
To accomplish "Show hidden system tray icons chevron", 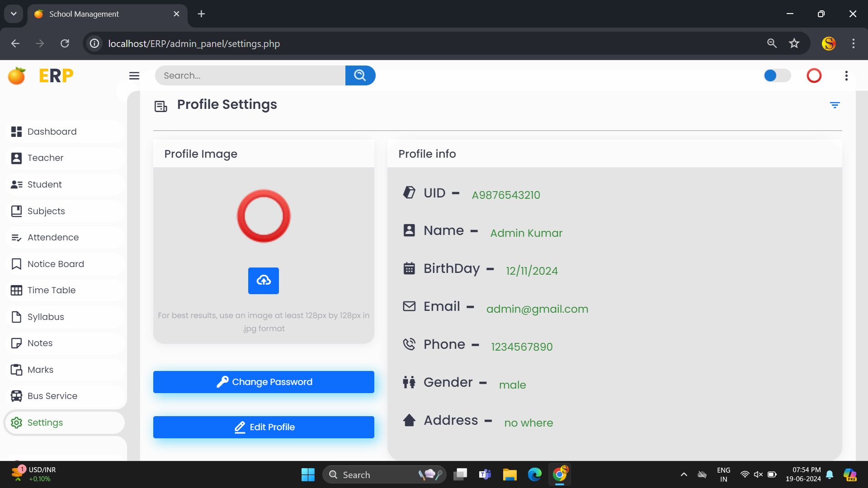I will coord(684,474).
